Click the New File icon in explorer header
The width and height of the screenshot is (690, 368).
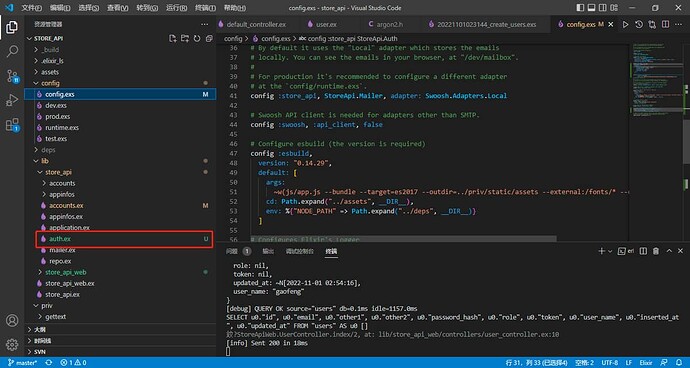173,38
